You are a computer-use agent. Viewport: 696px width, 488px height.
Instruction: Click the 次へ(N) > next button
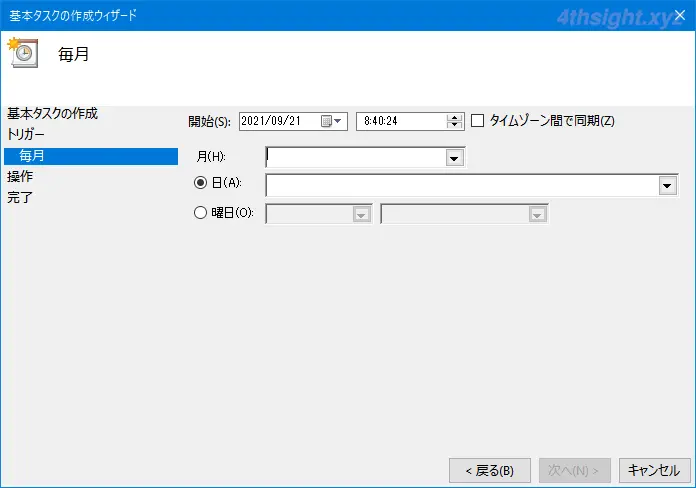point(575,470)
